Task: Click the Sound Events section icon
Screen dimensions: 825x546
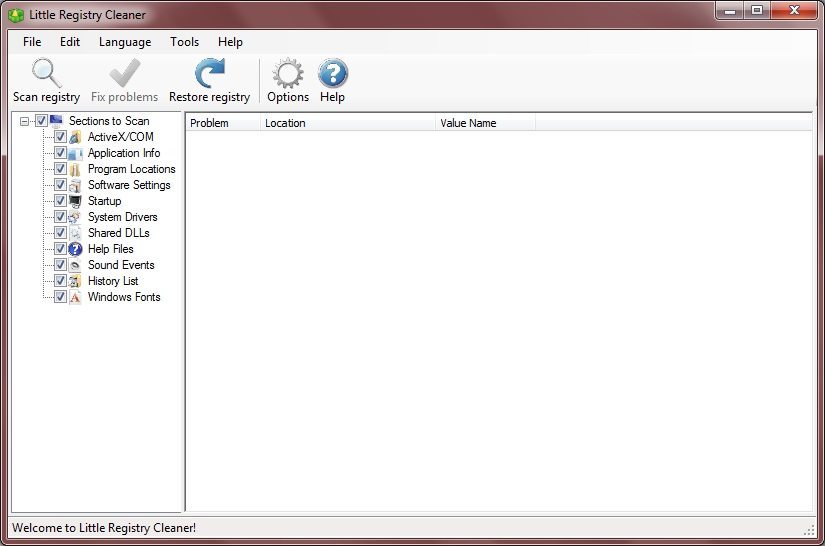Action: (75, 265)
